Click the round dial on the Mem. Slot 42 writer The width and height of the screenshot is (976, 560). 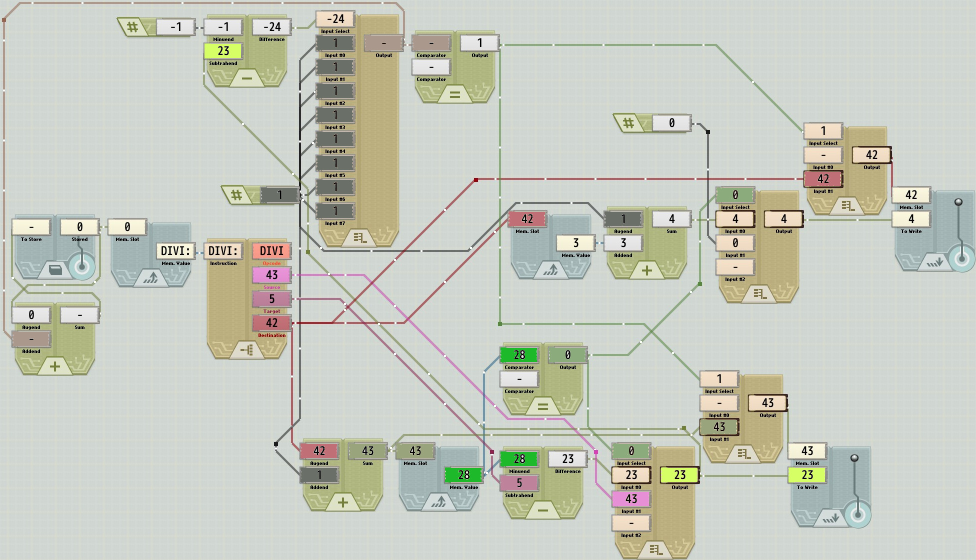click(961, 258)
